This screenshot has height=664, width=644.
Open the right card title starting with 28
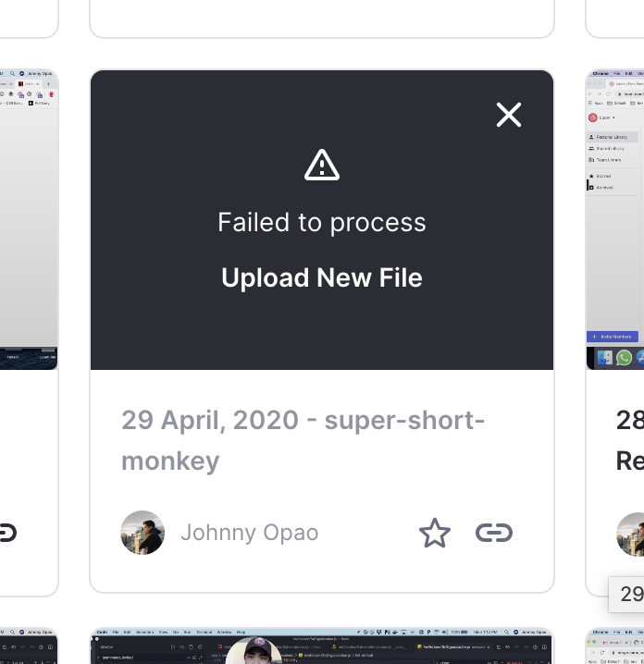(x=630, y=440)
